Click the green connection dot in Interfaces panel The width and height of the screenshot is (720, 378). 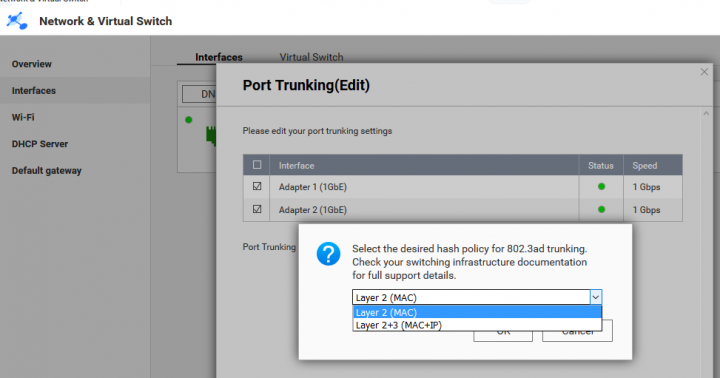click(188, 120)
